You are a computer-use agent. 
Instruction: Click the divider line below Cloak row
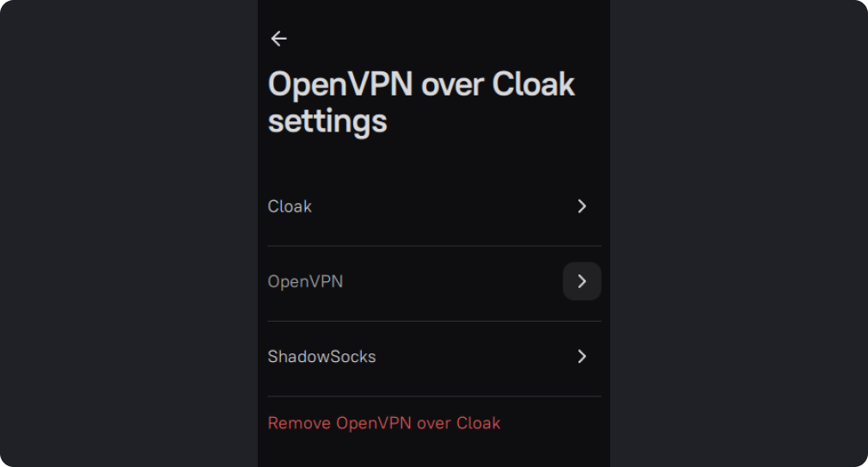(x=434, y=246)
